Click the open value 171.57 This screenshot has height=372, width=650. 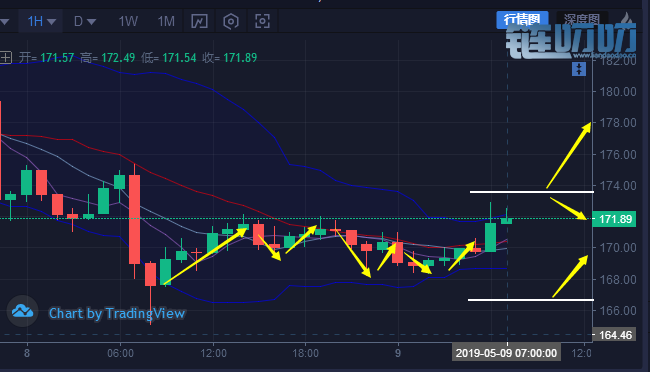tap(57, 58)
